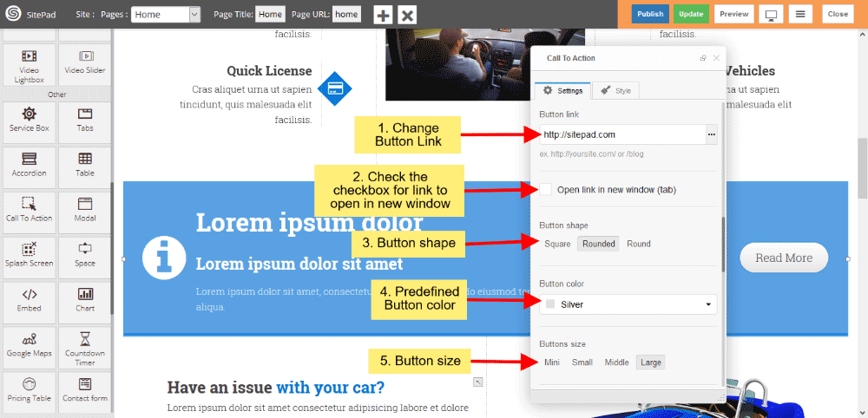The height and width of the screenshot is (418, 868).
Task: Open the Pages dropdown showing Home
Action: 166,15
